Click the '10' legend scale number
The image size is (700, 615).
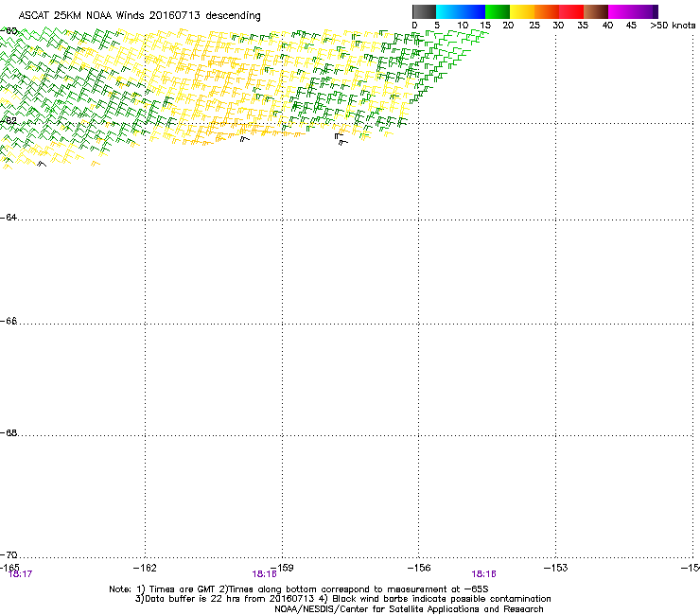[463, 26]
